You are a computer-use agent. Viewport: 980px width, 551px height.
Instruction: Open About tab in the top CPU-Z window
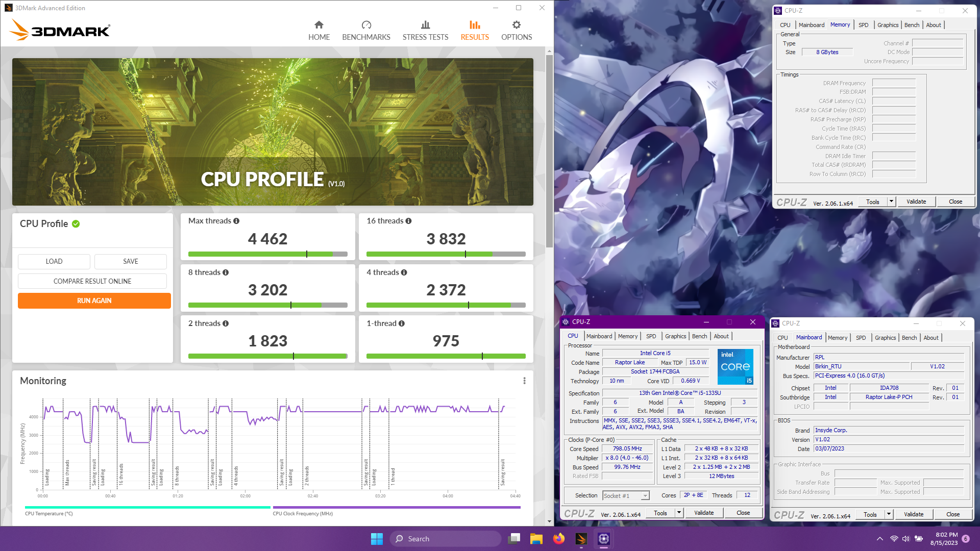click(x=934, y=25)
